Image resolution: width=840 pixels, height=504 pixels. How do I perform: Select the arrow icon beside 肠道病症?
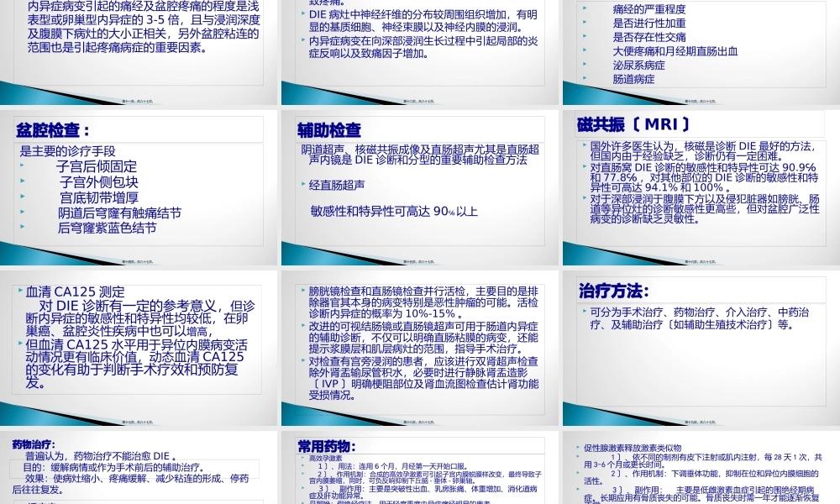584,77
